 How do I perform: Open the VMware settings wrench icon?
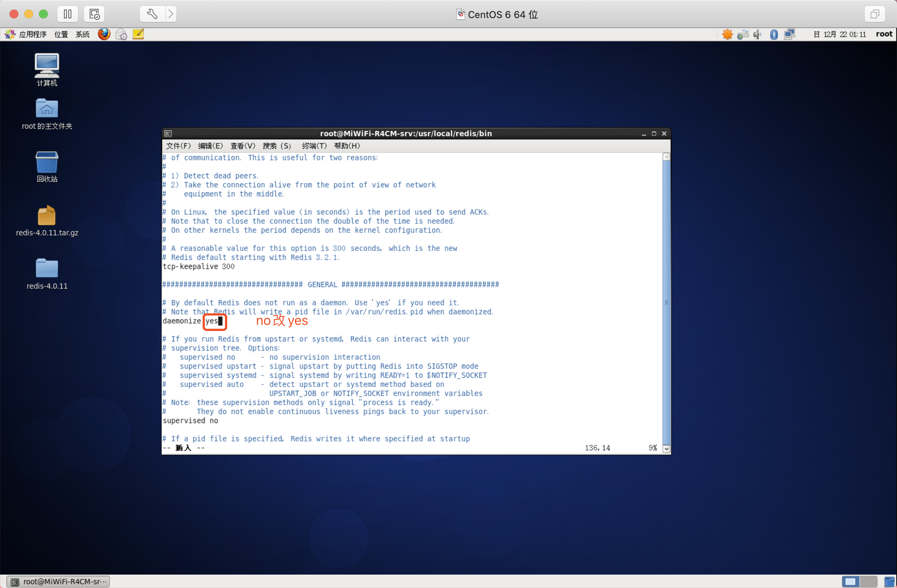pyautogui.click(x=152, y=14)
